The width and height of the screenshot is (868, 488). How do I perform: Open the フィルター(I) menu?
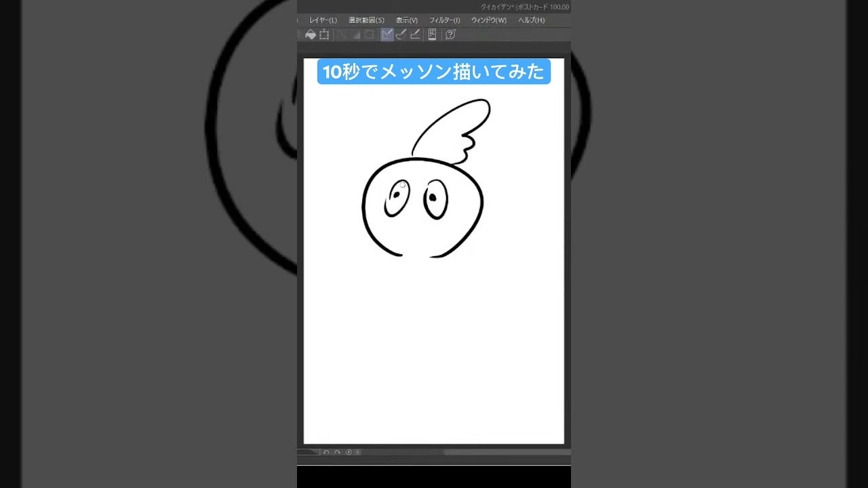(444, 20)
